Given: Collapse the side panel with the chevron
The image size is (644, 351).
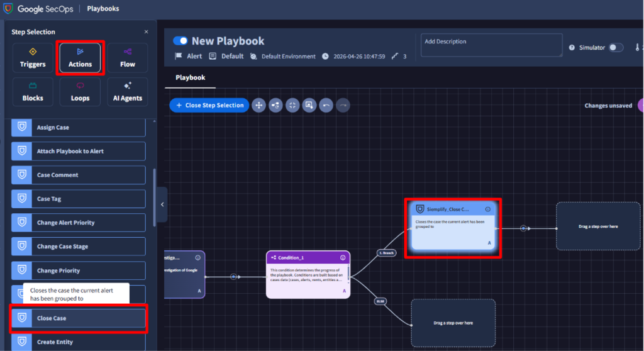Looking at the screenshot, I should pyautogui.click(x=162, y=204).
